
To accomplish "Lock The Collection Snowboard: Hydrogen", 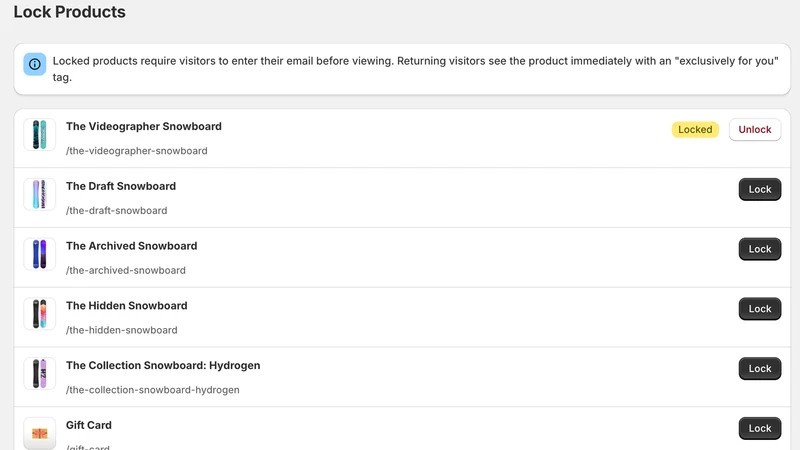I will click(760, 368).
